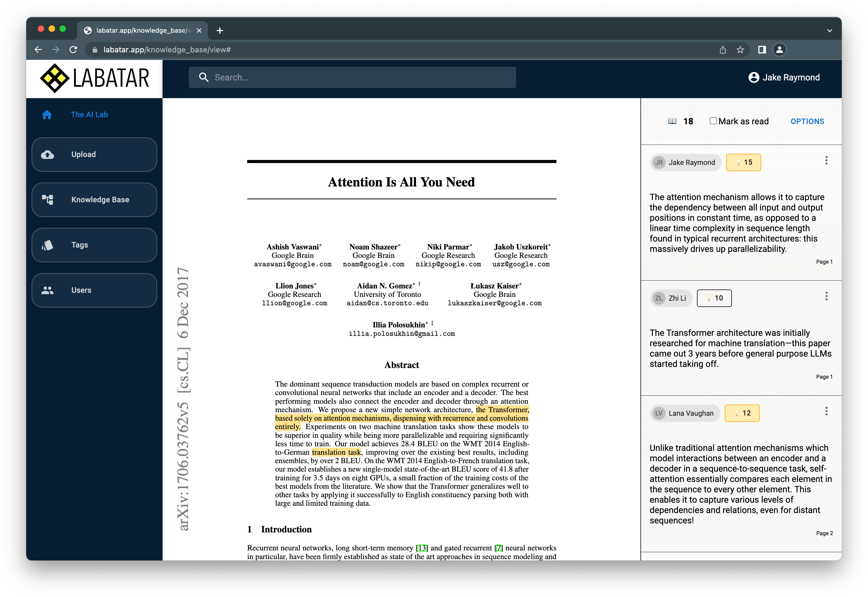
Task: Open three-dot menu on Lana Vaughan's note
Action: pos(826,411)
